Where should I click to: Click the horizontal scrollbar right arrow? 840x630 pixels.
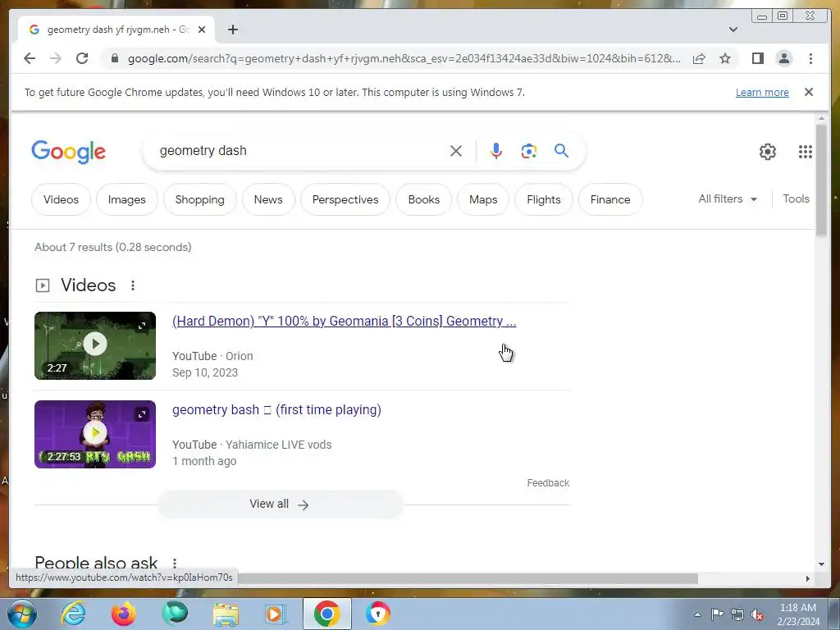click(808, 578)
